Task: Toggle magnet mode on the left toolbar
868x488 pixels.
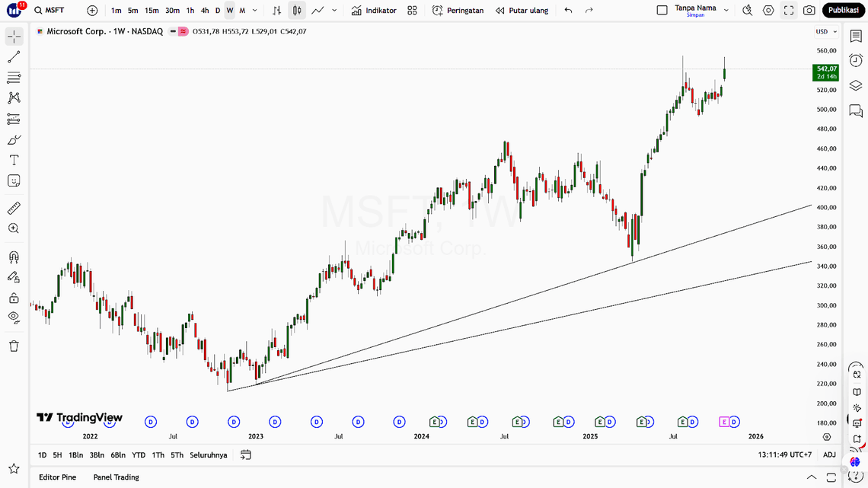Action: click(14, 257)
